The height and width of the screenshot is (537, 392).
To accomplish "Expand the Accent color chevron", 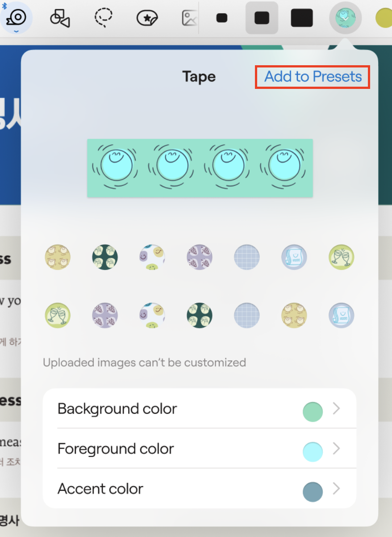I will (337, 488).
